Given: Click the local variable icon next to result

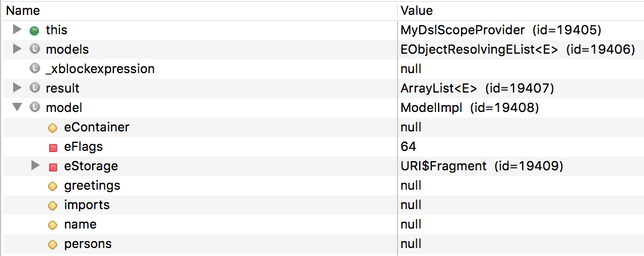Looking at the screenshot, I should 34,88.
